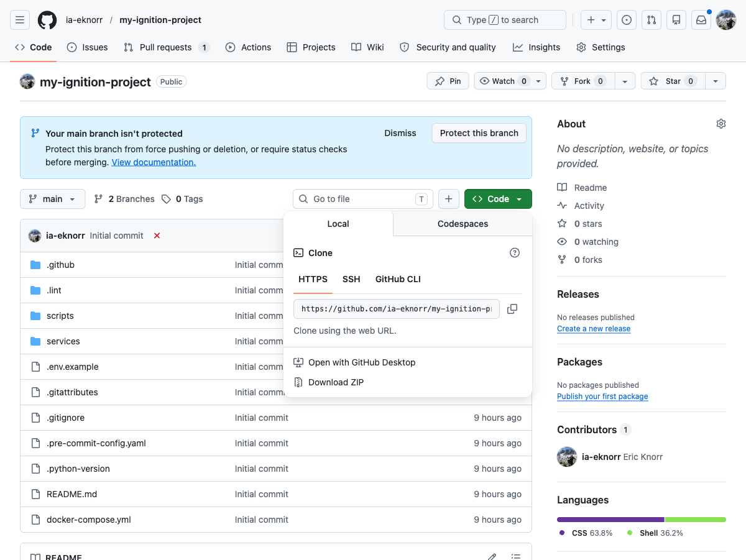Open the README.md file
Image resolution: width=746 pixels, height=560 pixels.
point(71,494)
